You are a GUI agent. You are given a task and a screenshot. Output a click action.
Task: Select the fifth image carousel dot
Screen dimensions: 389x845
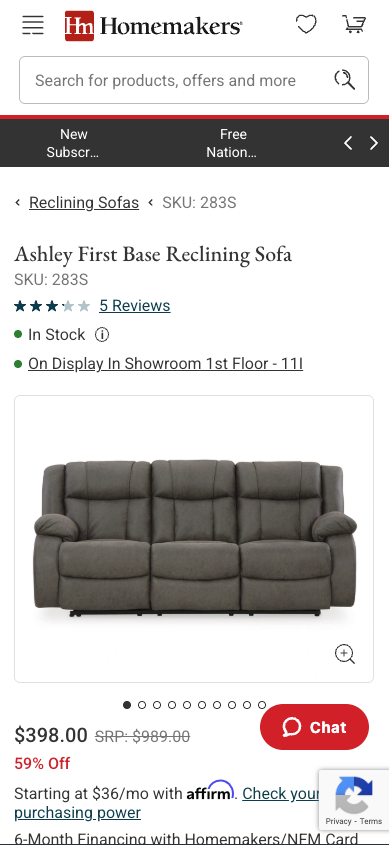click(187, 705)
